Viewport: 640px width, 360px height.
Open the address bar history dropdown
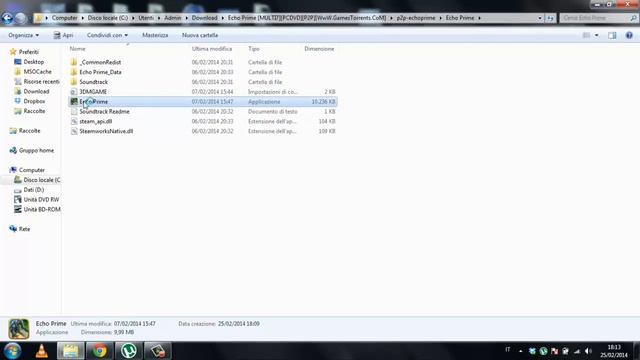(540, 18)
